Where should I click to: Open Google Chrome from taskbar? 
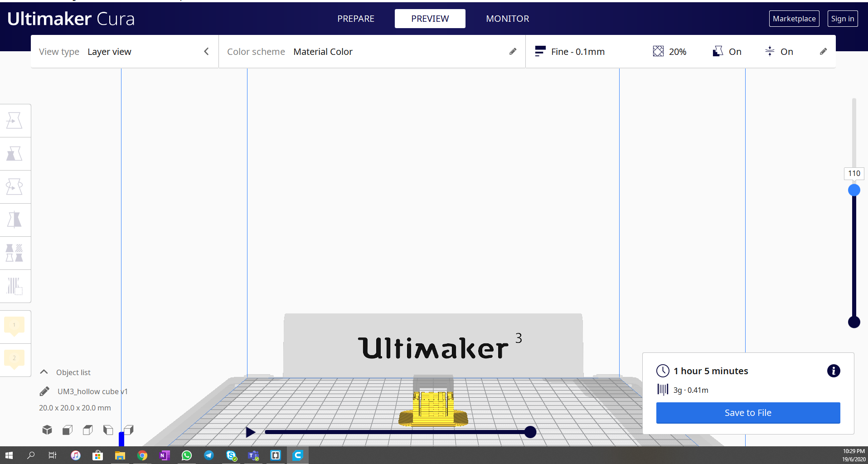pos(142,455)
